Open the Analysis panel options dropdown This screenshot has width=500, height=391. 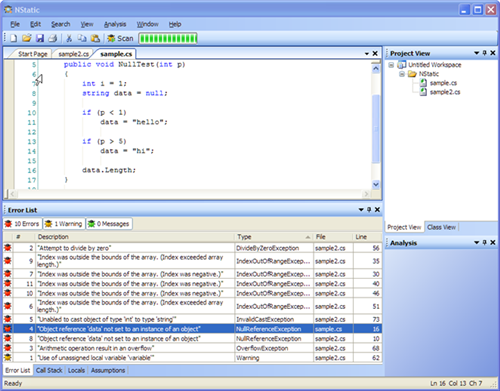477,243
